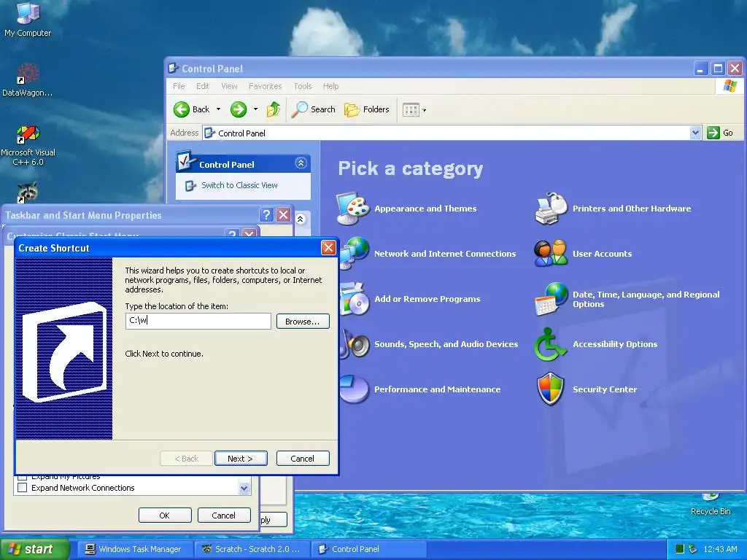This screenshot has width=747, height=560.
Task: Open the Start button
Action: click(x=34, y=549)
